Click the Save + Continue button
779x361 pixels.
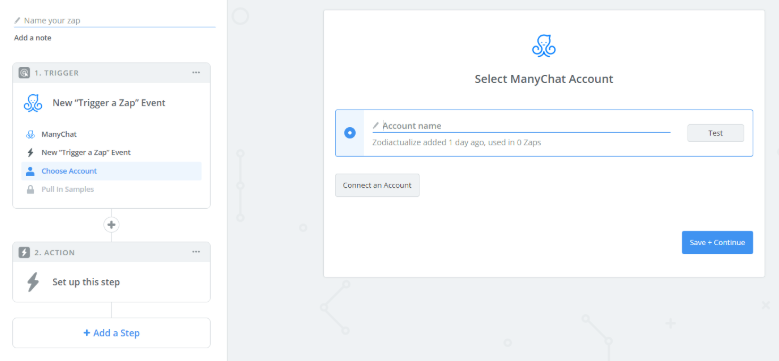click(x=717, y=242)
